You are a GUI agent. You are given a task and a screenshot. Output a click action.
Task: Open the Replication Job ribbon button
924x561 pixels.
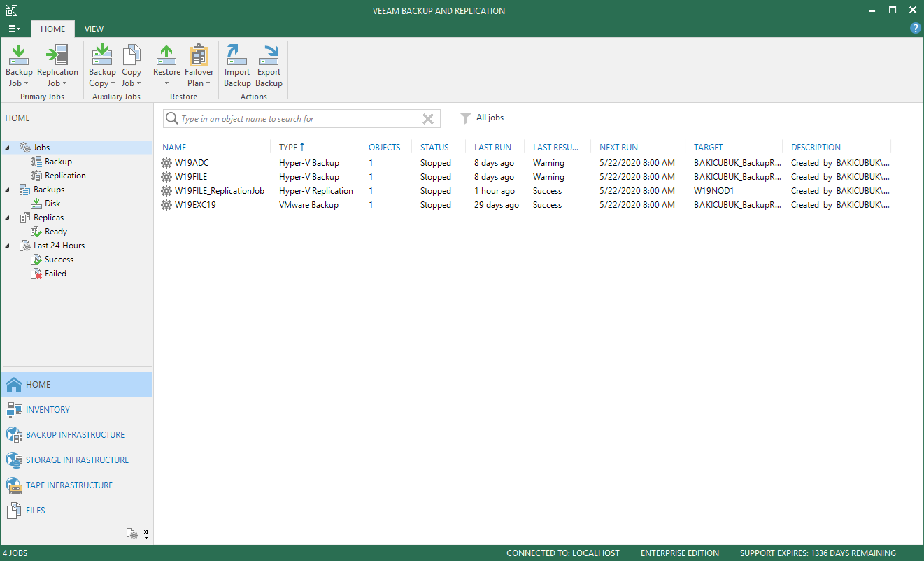coord(57,66)
